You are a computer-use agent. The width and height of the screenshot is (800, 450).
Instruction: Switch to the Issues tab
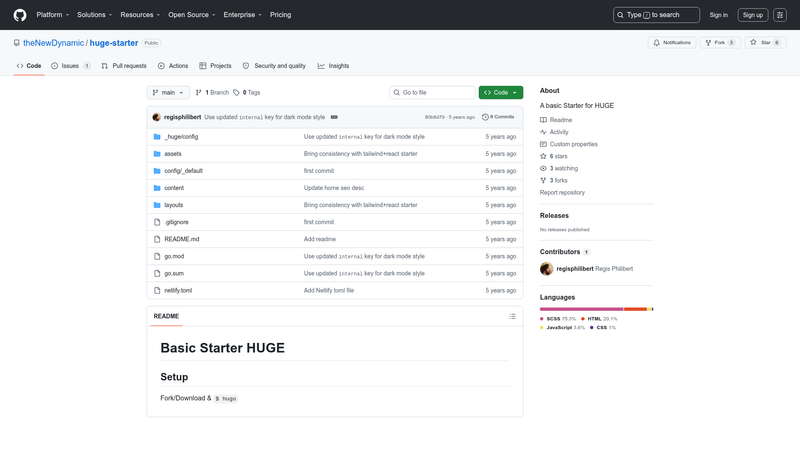coord(71,66)
